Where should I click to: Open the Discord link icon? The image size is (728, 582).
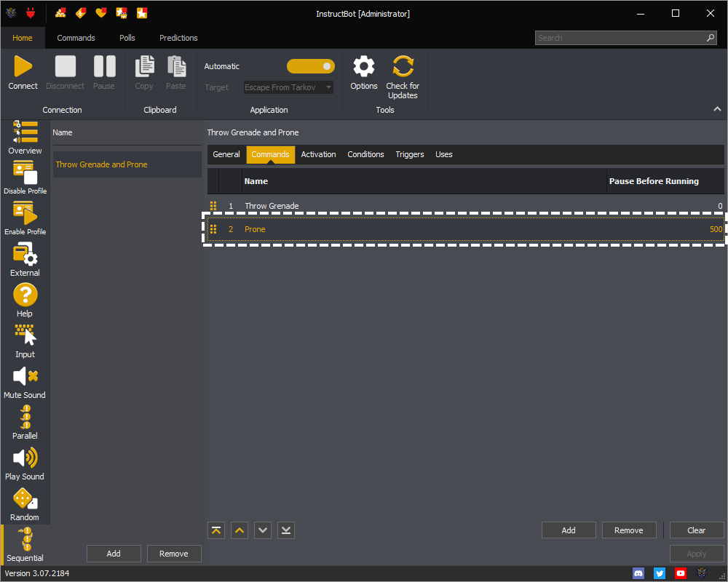click(638, 573)
